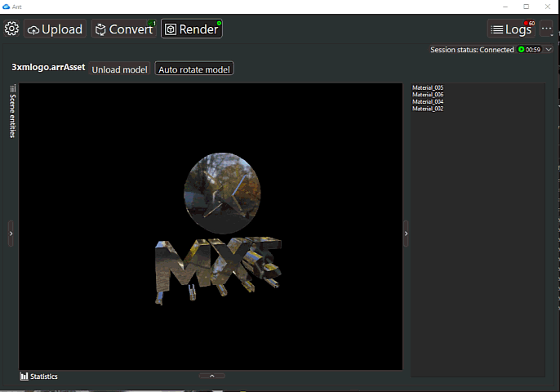Select Material_006 in the list

(x=428, y=95)
